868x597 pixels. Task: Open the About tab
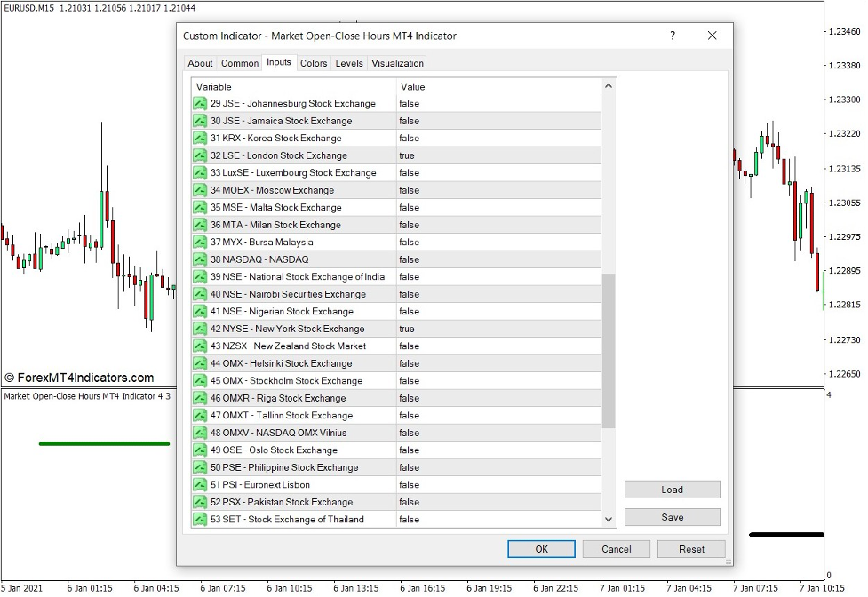coord(200,63)
